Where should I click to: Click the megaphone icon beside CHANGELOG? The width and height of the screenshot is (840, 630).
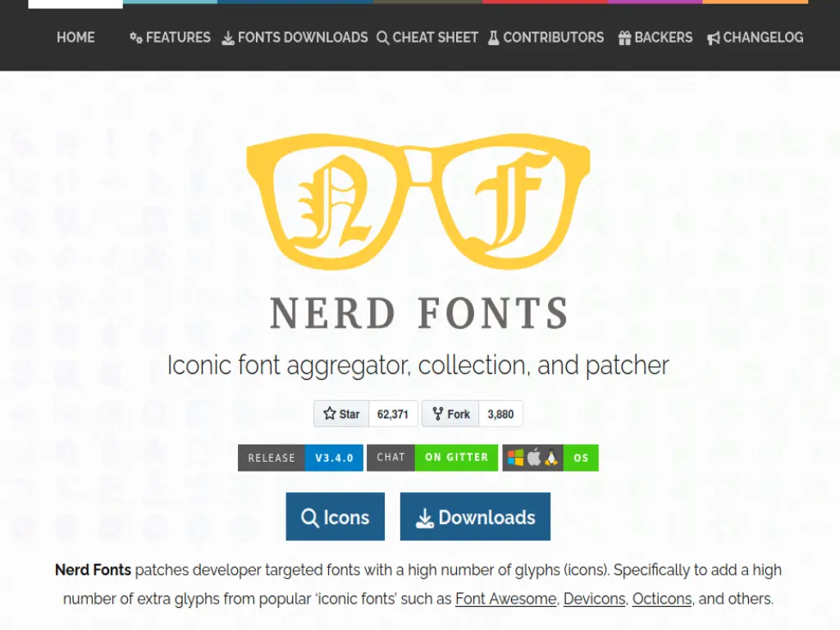pyautogui.click(x=714, y=38)
